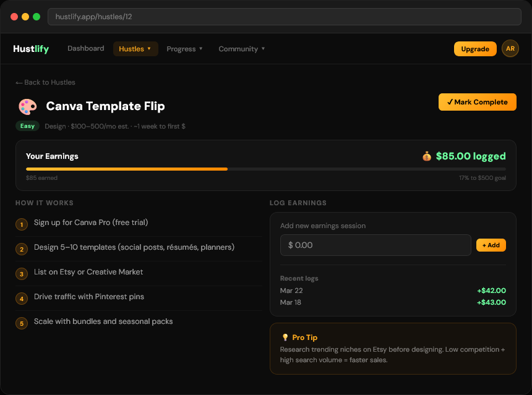
Task: Select step number 5 circle
Action: tap(22, 323)
